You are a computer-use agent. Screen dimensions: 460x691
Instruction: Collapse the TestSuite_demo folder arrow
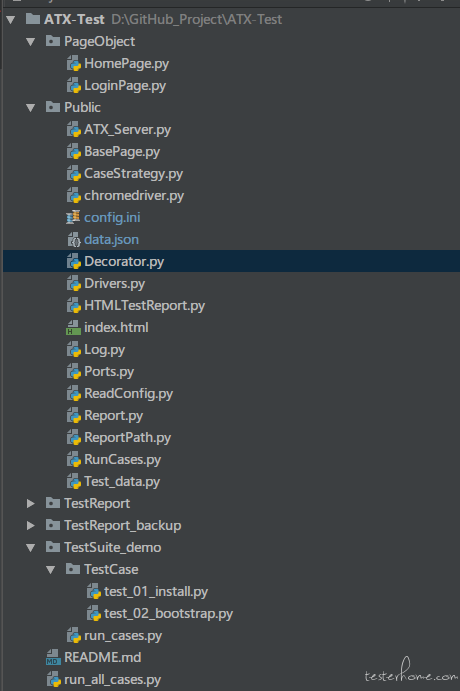(30, 547)
